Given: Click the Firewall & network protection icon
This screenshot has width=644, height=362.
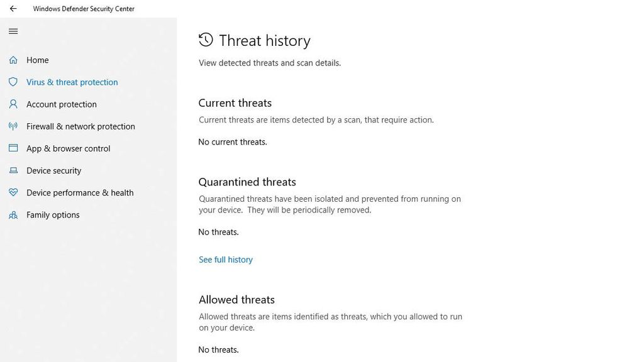Looking at the screenshot, I should tap(13, 126).
